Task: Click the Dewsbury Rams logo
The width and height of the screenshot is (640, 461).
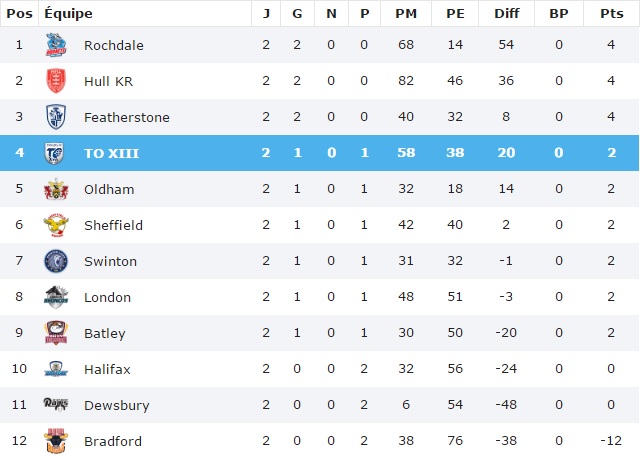Action: tap(56, 405)
